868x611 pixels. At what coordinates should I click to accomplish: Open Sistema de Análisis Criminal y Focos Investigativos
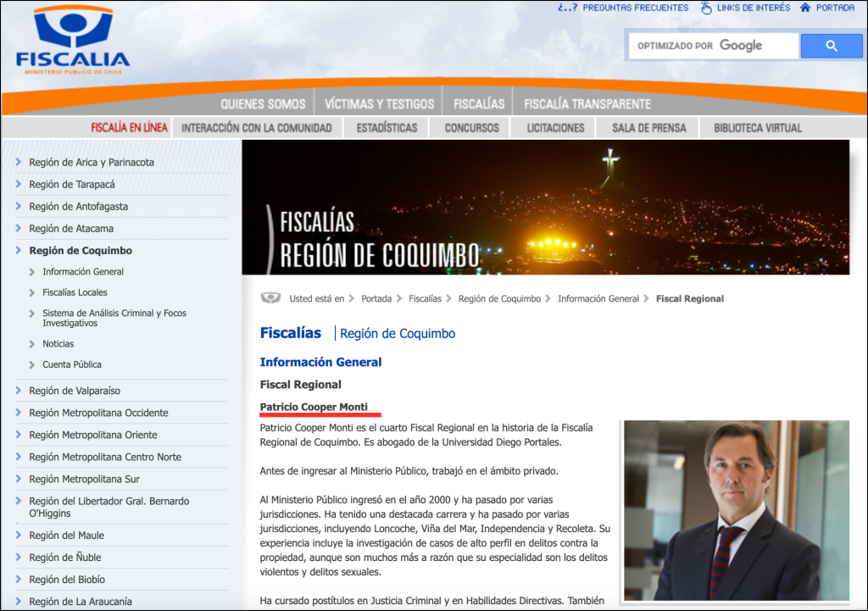(x=114, y=319)
